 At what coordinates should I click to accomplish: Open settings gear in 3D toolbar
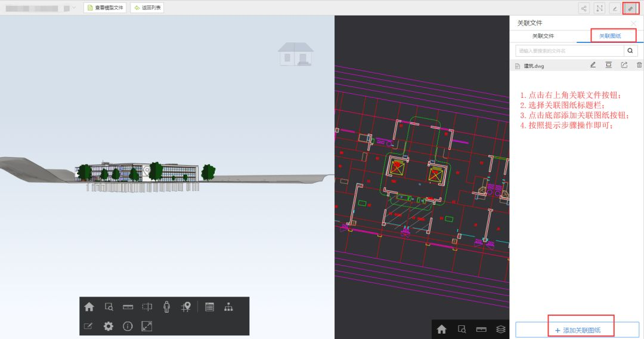[x=108, y=326]
